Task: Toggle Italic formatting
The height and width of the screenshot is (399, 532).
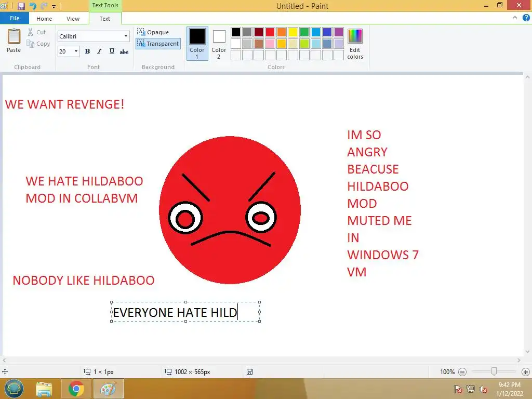Action: [99, 51]
